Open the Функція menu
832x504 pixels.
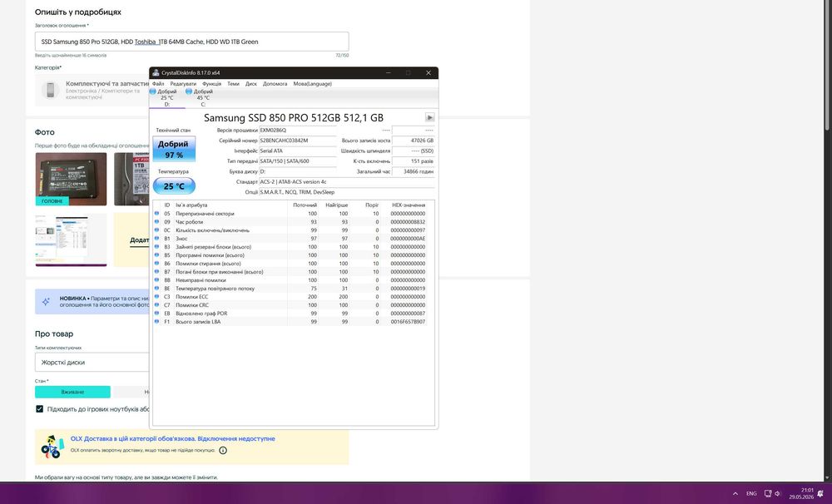click(211, 84)
